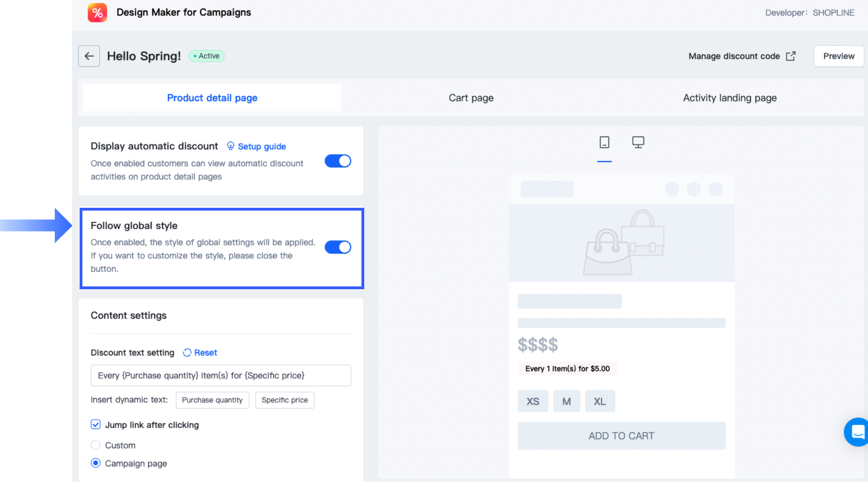Click the Reset refresh icon

[x=187, y=352]
